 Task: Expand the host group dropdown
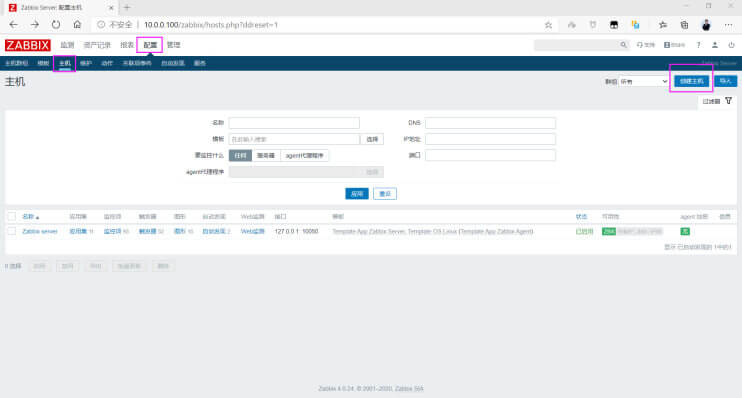pos(644,81)
